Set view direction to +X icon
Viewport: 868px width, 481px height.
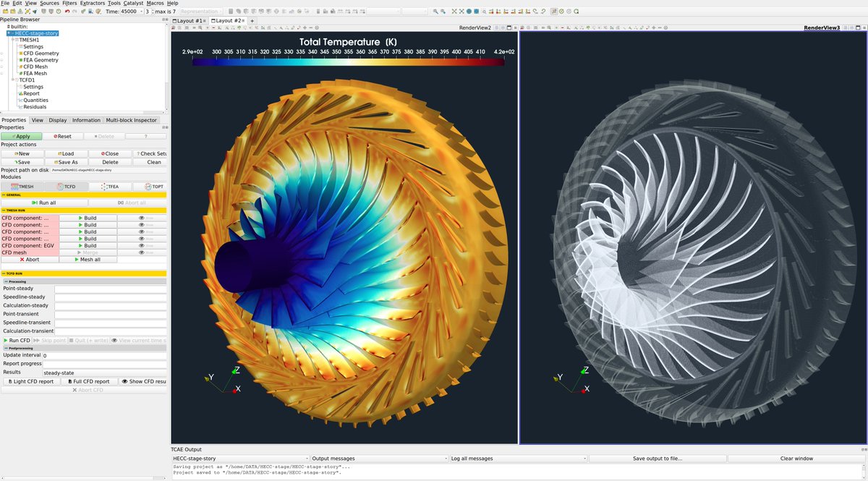pyautogui.click(x=490, y=12)
